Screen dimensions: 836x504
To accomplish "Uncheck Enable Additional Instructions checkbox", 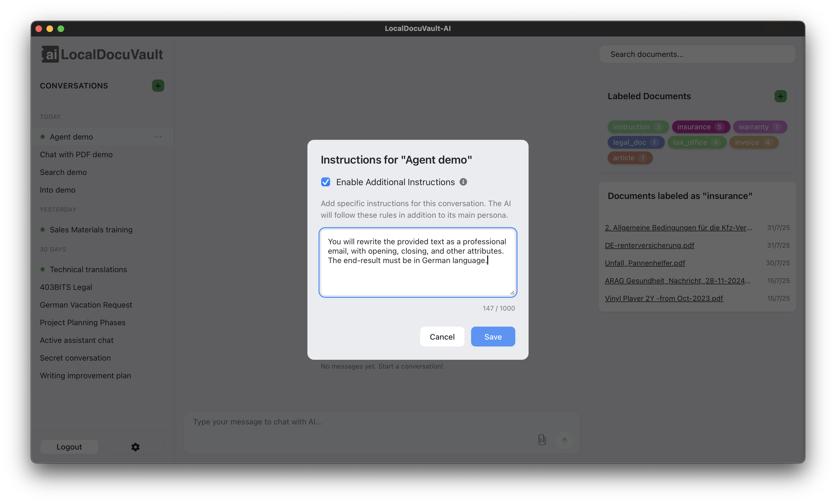I will pos(326,182).
